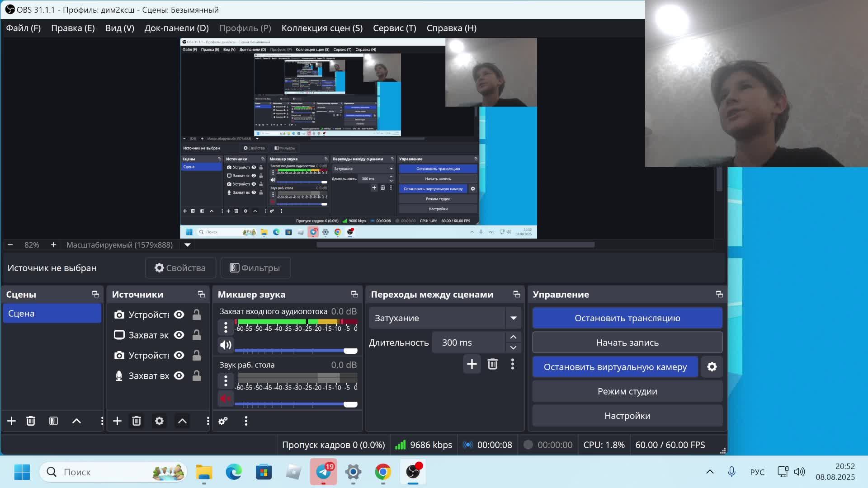Open scene filters icon in Scenes panel
Image resolution: width=868 pixels, height=488 pixels.
(53, 421)
